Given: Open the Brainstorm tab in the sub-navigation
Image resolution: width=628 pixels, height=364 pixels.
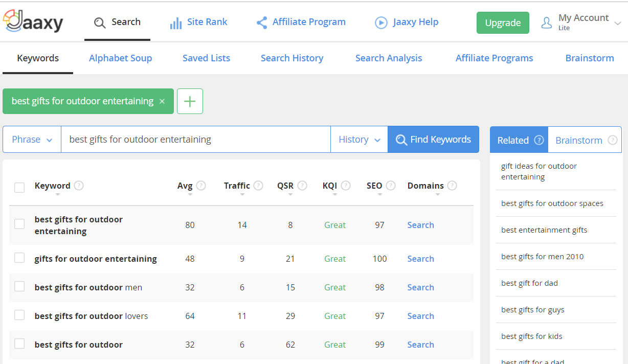Looking at the screenshot, I should (590, 58).
